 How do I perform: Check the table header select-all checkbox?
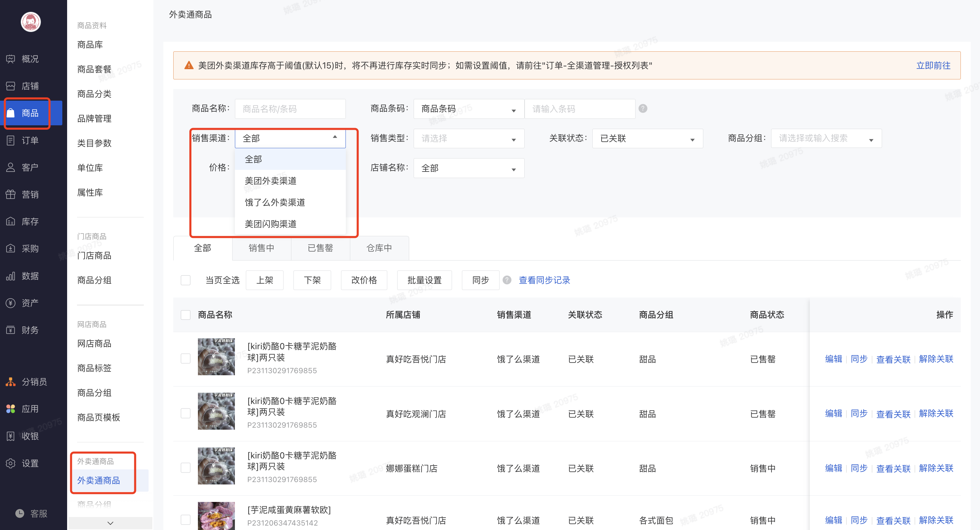186,315
